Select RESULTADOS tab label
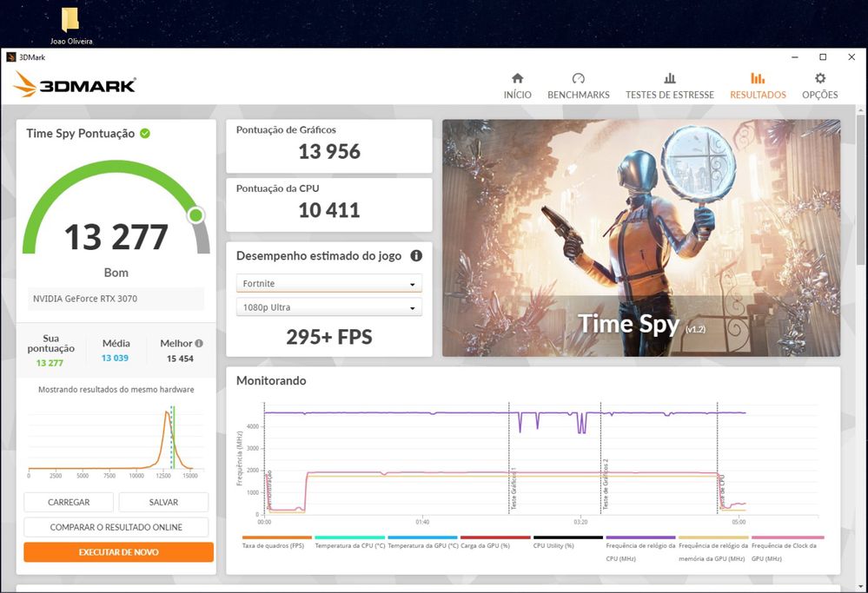This screenshot has height=593, width=868. tap(758, 95)
